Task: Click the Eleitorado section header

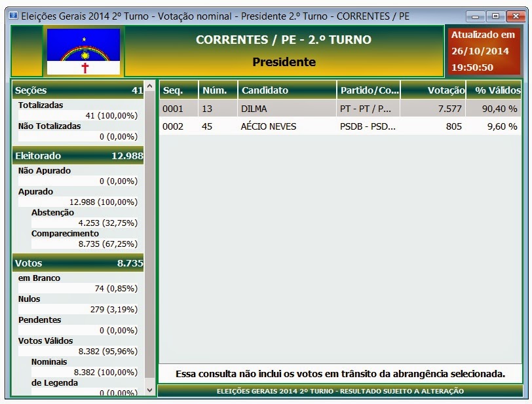Action: (78, 156)
